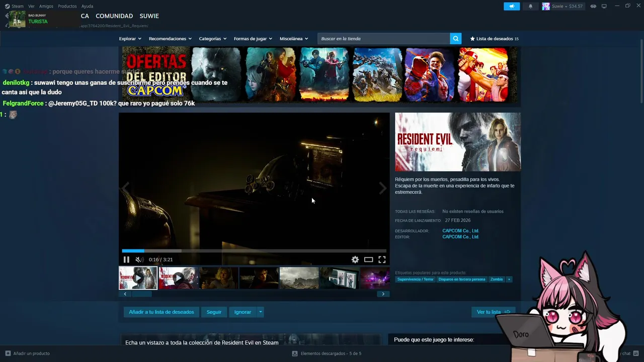The width and height of the screenshot is (644, 362).
Task: Click the VR headset icon in title bar
Action: [593, 6]
